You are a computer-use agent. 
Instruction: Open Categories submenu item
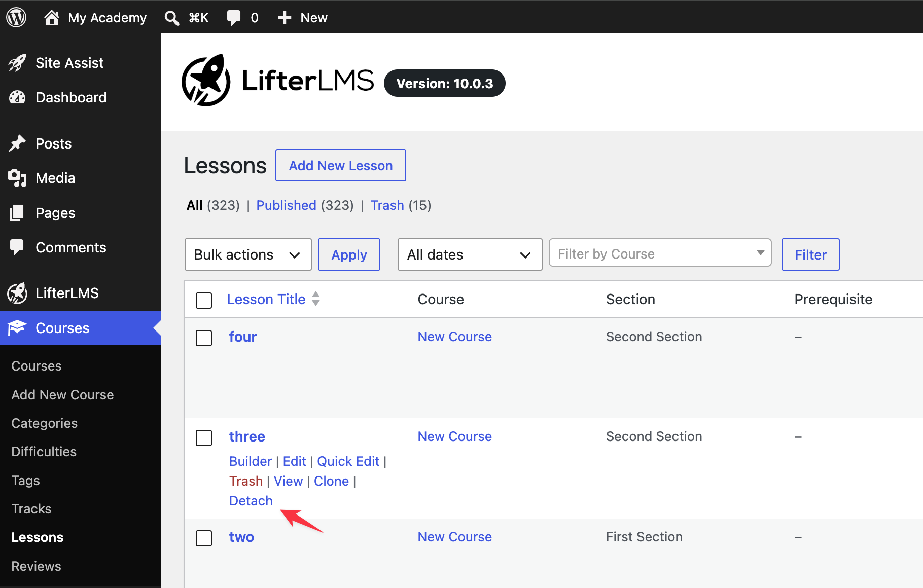pos(45,423)
